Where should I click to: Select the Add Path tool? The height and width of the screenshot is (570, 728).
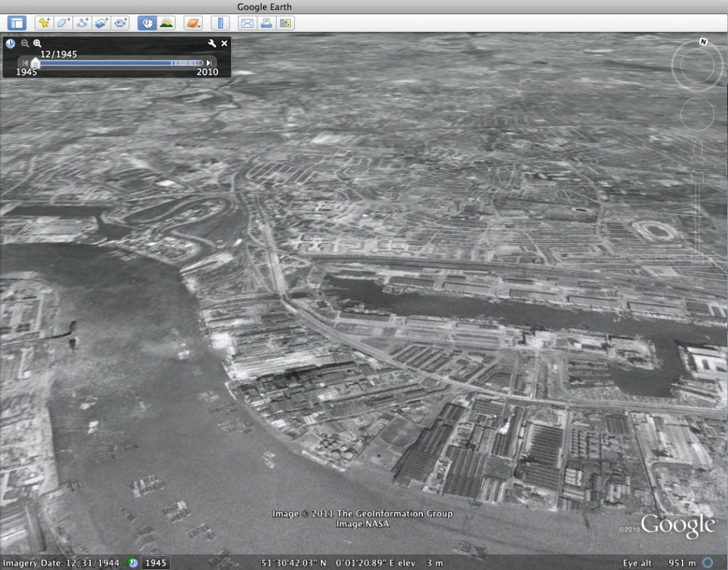click(x=82, y=23)
